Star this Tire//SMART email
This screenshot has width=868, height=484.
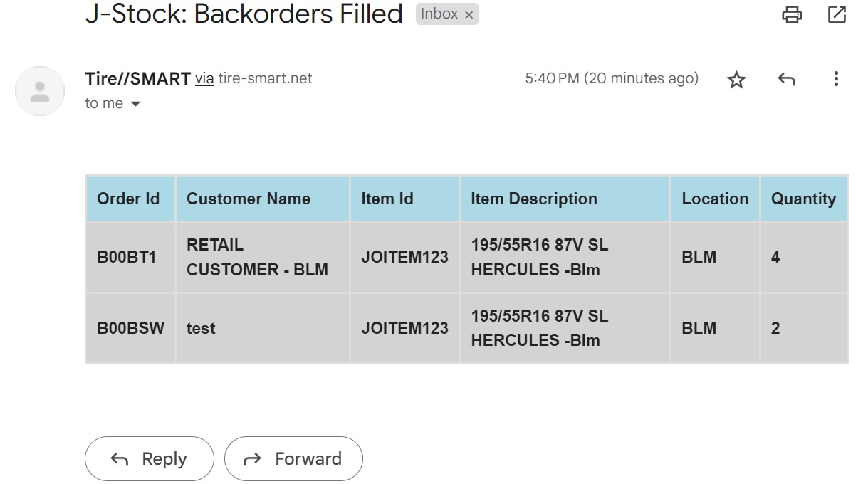(736, 80)
